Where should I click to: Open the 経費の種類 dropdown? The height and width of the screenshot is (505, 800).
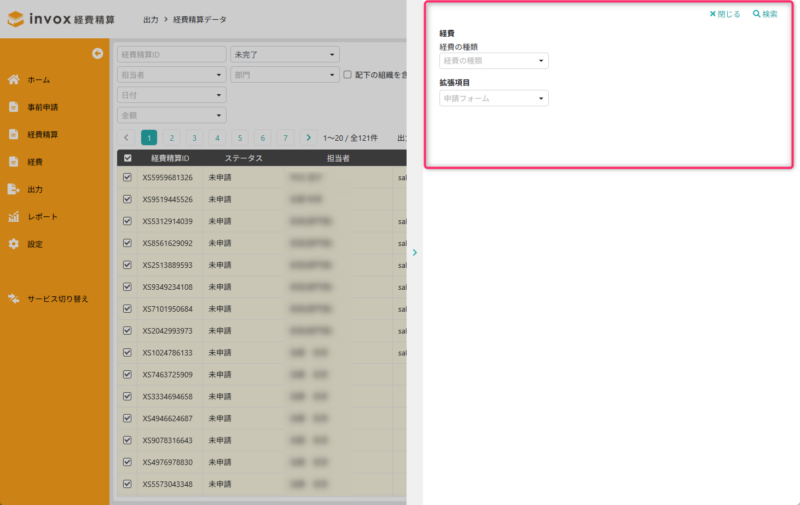click(x=494, y=61)
